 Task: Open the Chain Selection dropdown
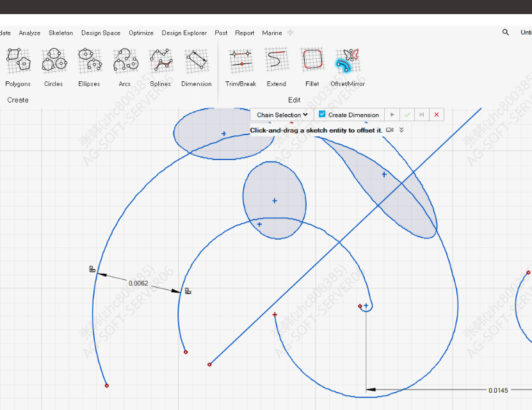282,115
